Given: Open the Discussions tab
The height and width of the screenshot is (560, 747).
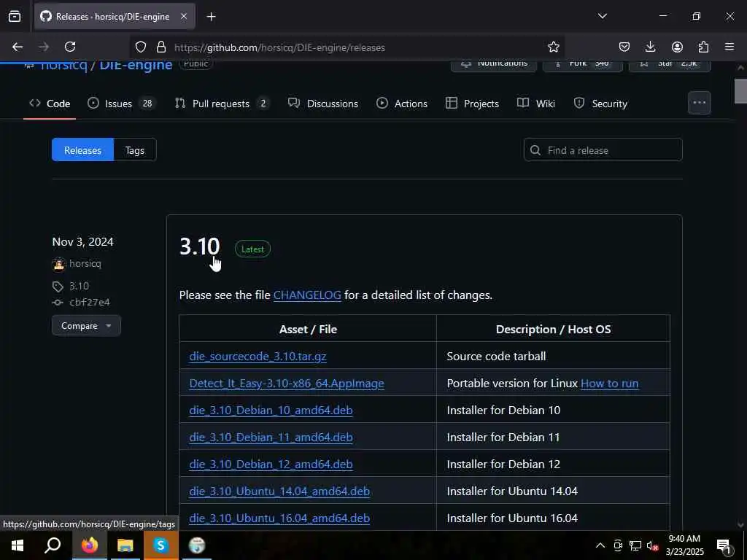Looking at the screenshot, I should (x=323, y=104).
